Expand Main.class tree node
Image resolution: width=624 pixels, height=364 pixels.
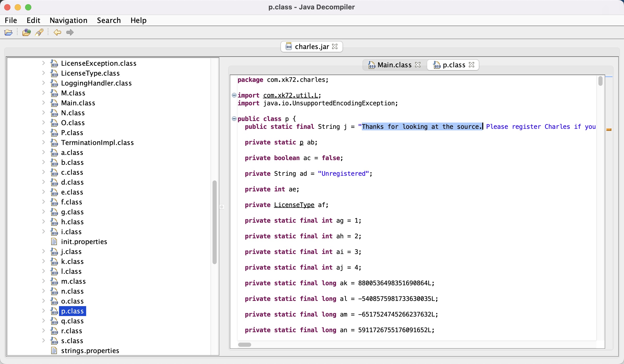click(44, 103)
